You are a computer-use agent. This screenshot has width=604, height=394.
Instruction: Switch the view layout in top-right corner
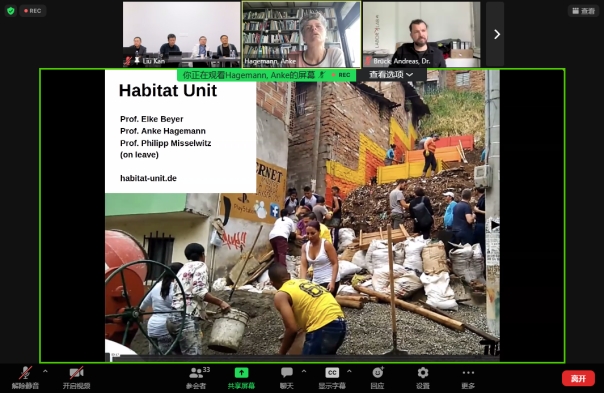tap(584, 11)
